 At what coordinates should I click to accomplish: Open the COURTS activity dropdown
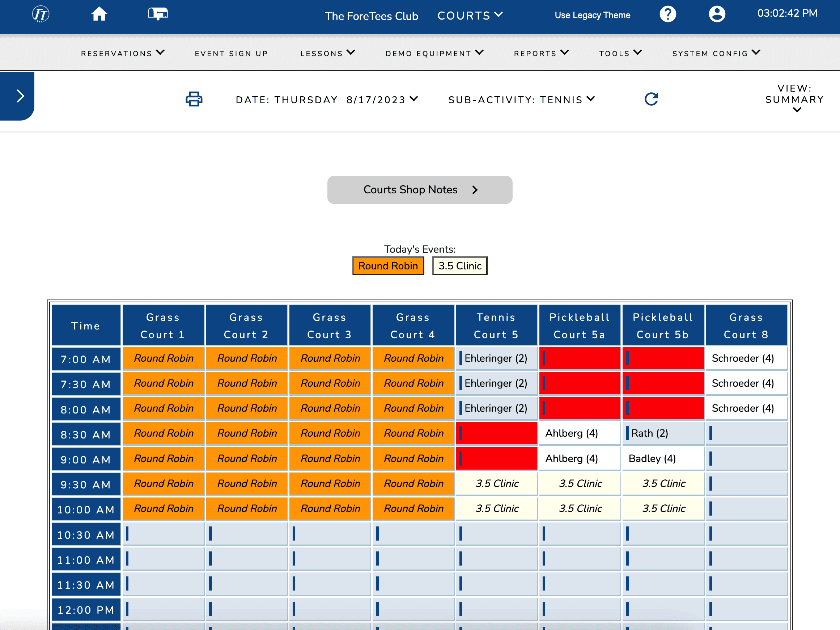click(x=470, y=16)
